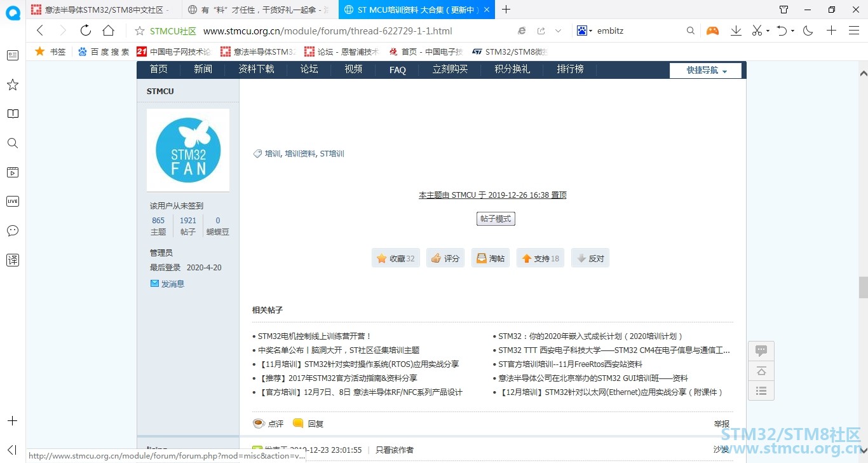Close the ST MCU培训资料 tab
868x463 pixels.
(487, 10)
